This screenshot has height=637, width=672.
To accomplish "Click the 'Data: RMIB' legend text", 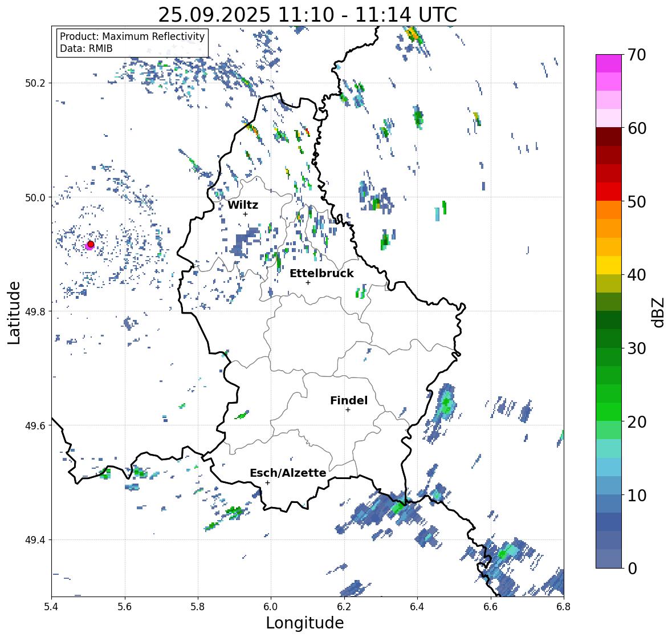I will [x=86, y=48].
